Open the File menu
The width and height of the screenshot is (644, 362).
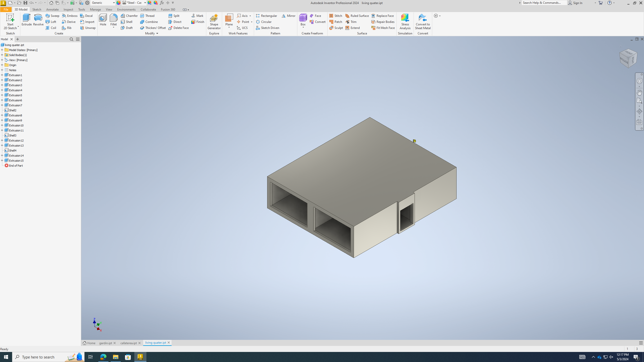(6, 9)
